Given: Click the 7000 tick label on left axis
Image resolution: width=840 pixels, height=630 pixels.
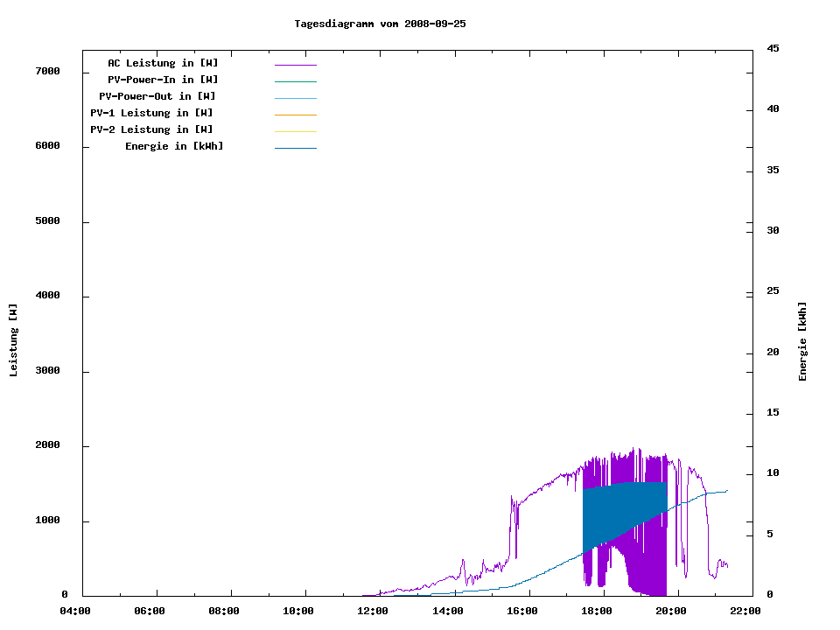Looking at the screenshot, I should (x=47, y=71).
